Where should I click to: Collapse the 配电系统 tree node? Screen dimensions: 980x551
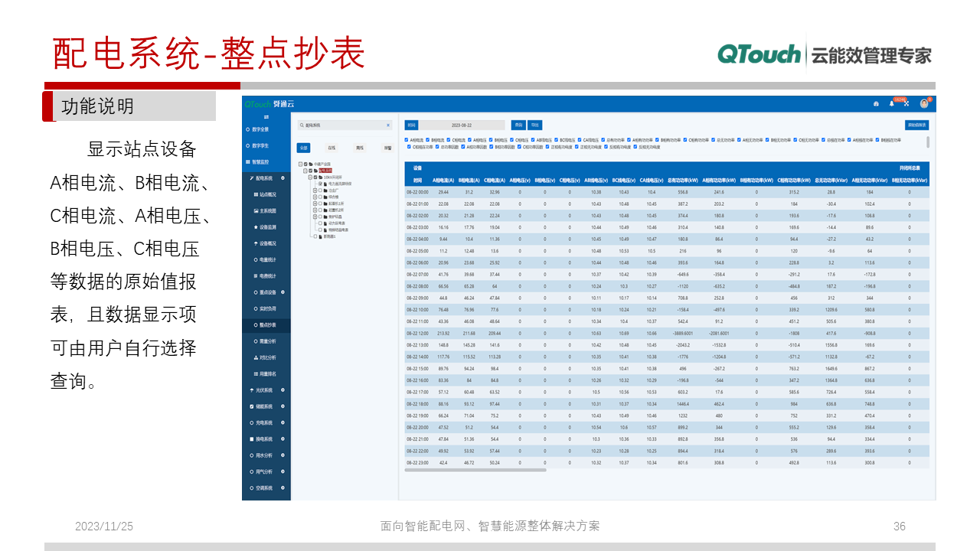[x=305, y=170]
